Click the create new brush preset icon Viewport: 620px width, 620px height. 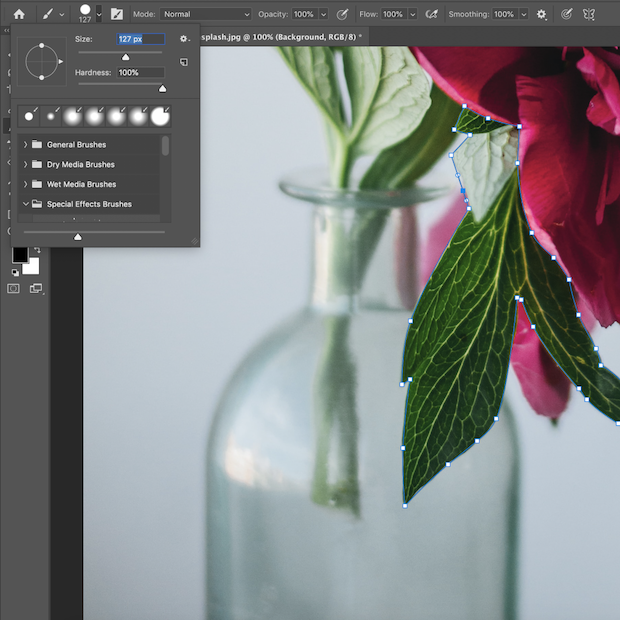[x=184, y=62]
